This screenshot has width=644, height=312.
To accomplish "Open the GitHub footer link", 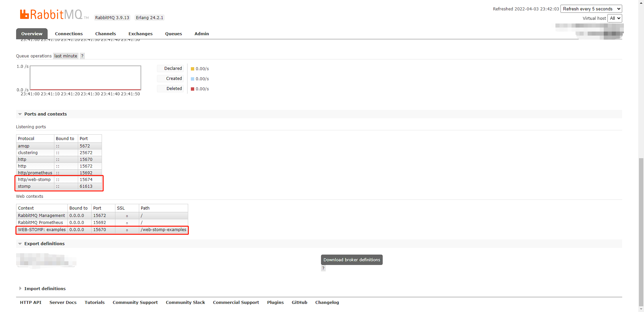I will point(300,303).
